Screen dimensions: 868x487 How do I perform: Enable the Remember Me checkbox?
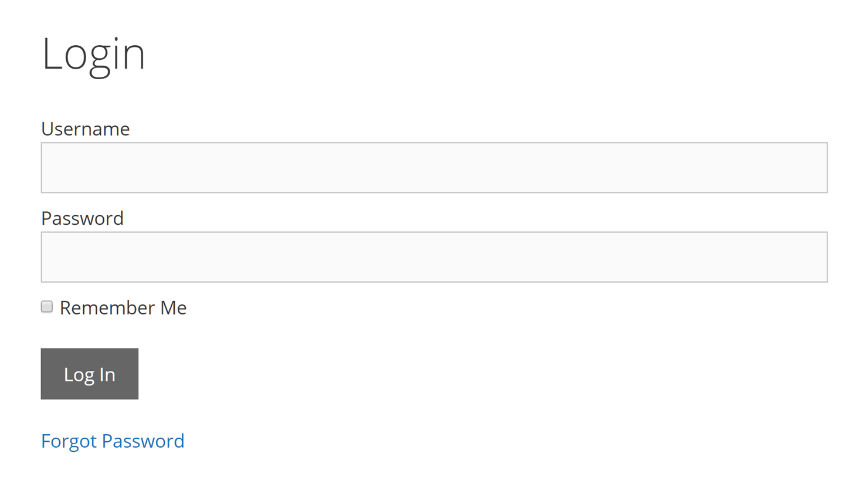(47, 307)
